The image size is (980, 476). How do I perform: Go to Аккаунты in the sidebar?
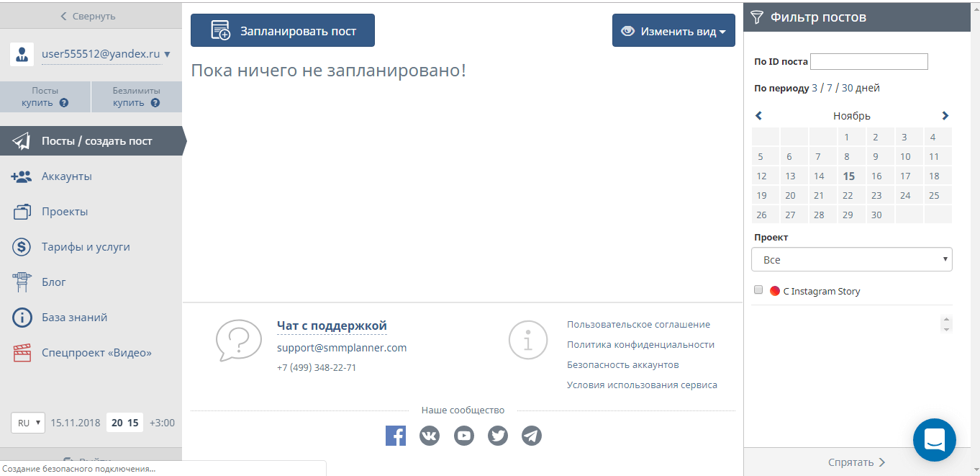click(67, 176)
